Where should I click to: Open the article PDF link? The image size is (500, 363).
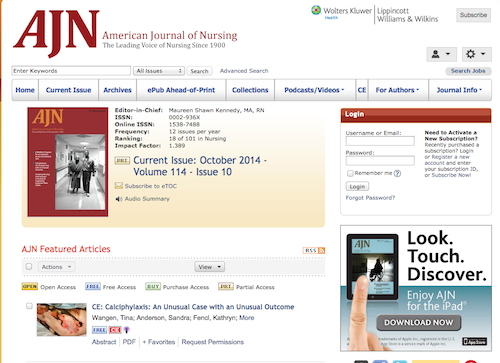tap(129, 342)
